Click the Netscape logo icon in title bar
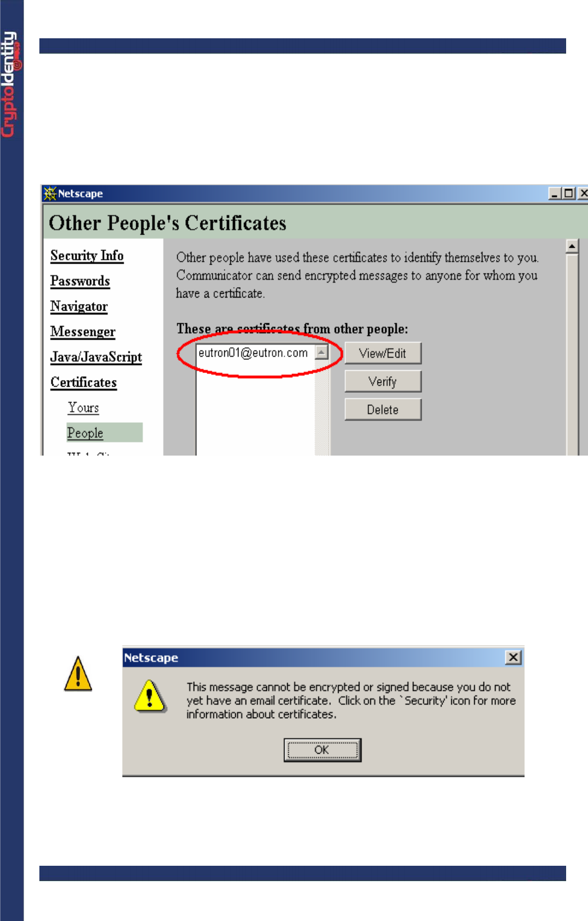The width and height of the screenshot is (588, 921). 50,194
